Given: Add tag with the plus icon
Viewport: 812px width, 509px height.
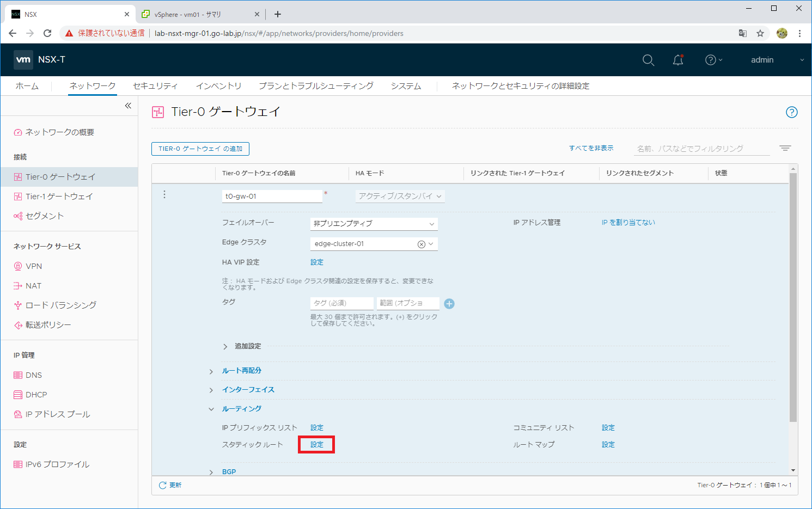Looking at the screenshot, I should pos(449,304).
